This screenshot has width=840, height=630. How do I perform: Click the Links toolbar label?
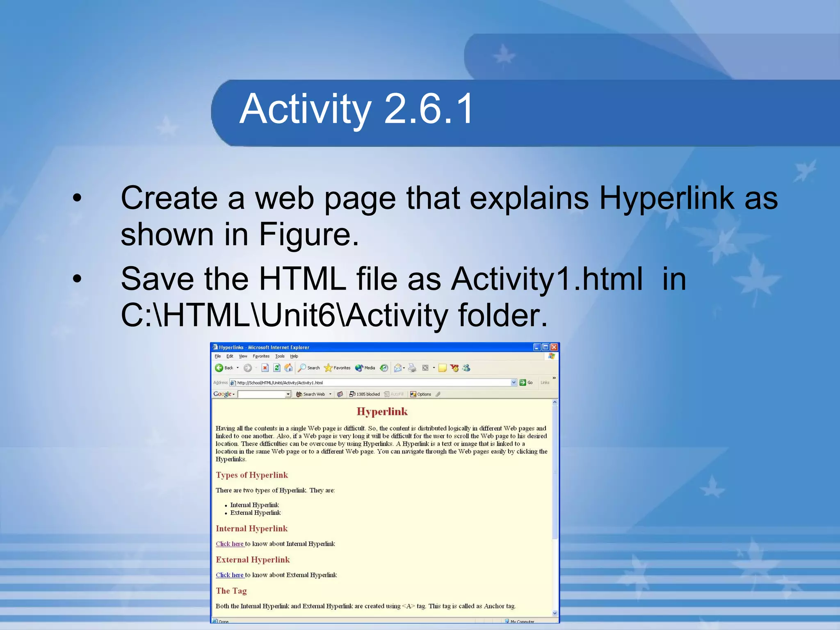point(545,383)
